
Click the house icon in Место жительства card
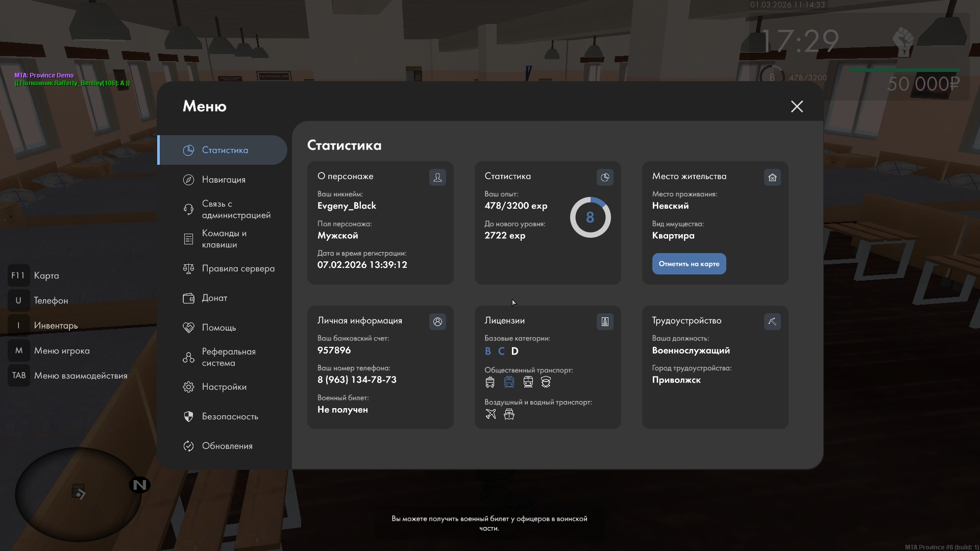tap(772, 177)
